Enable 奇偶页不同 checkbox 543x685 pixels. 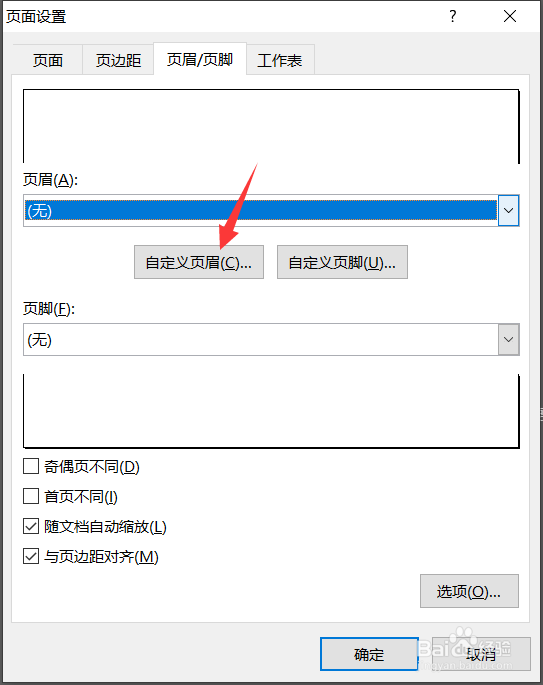point(31,466)
